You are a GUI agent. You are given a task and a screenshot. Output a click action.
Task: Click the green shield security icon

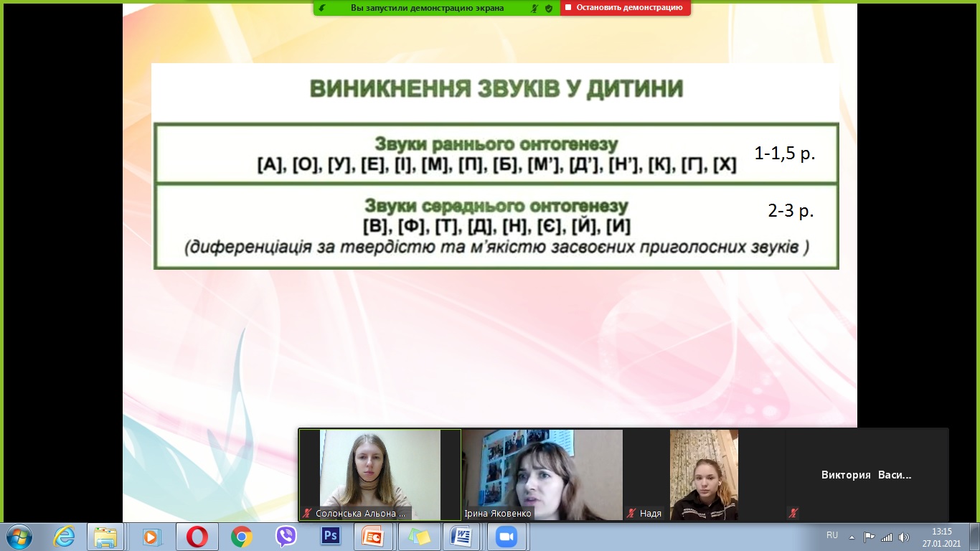549,9
